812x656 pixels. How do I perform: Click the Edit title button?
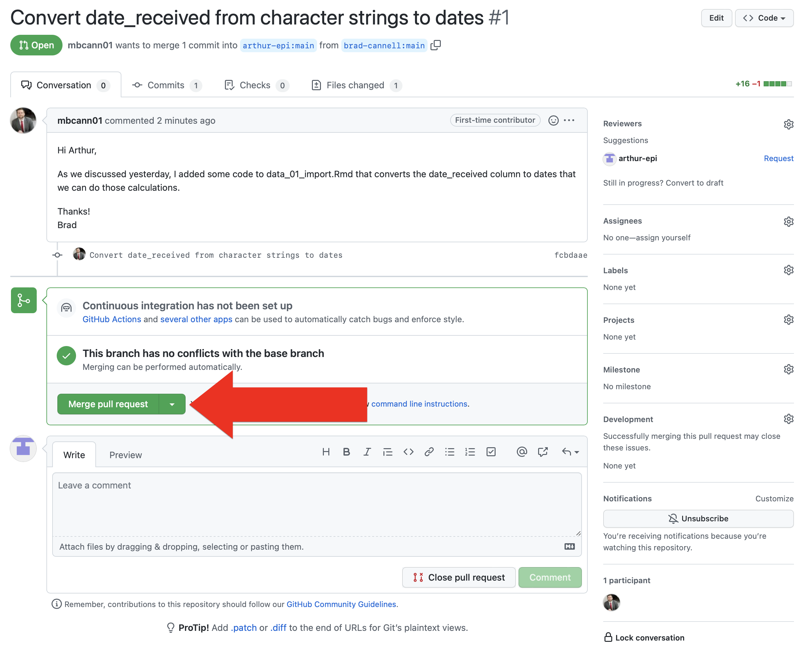pyautogui.click(x=716, y=18)
